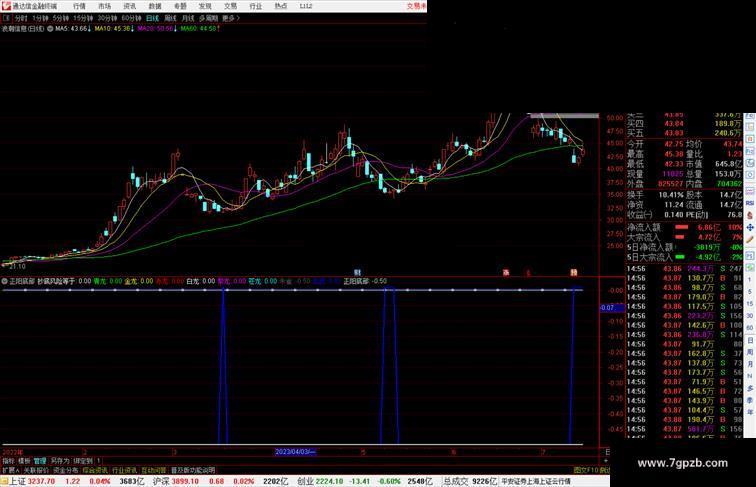Click the 上证 3237.70 index readout
Image resolution: width=756 pixels, height=487 pixels.
tap(33, 481)
